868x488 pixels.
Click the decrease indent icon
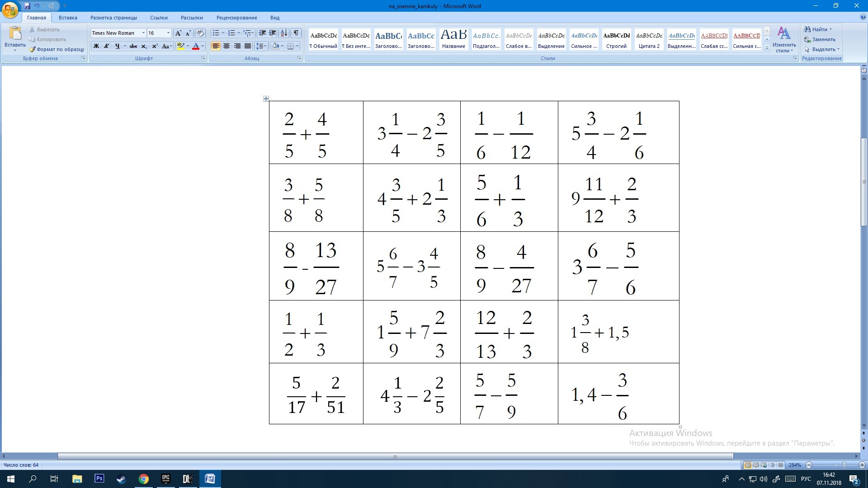(x=262, y=33)
